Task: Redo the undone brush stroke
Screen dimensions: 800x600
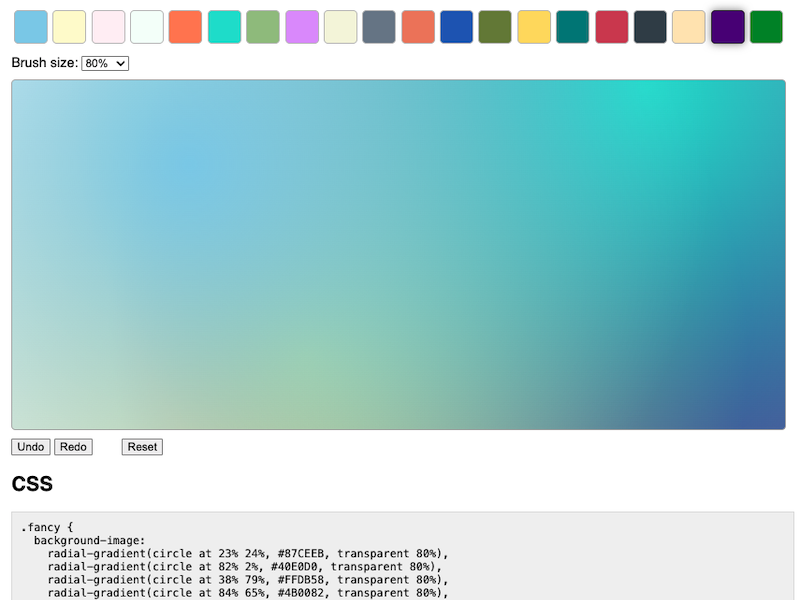Action: coord(73,447)
